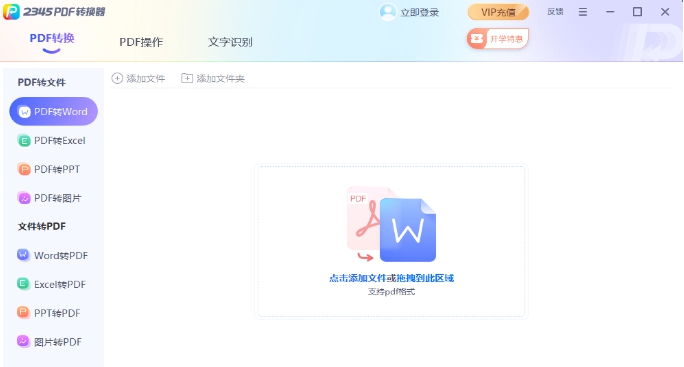
Task: Click the PDF转PPT orange icon
Action: (24, 169)
